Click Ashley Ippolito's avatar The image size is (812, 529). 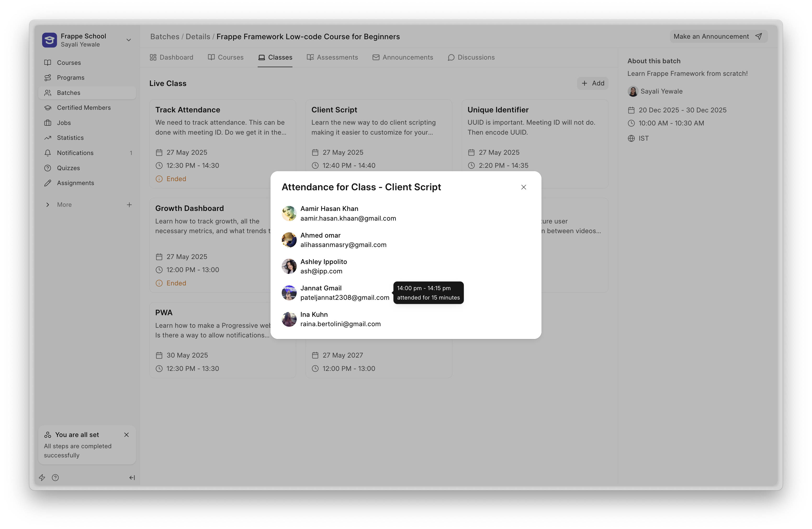[289, 266]
